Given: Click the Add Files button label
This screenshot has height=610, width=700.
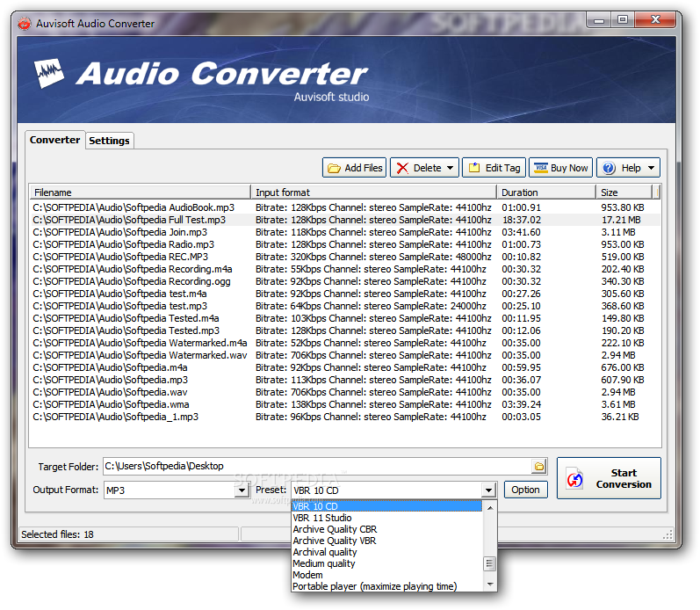Looking at the screenshot, I should [x=364, y=168].
